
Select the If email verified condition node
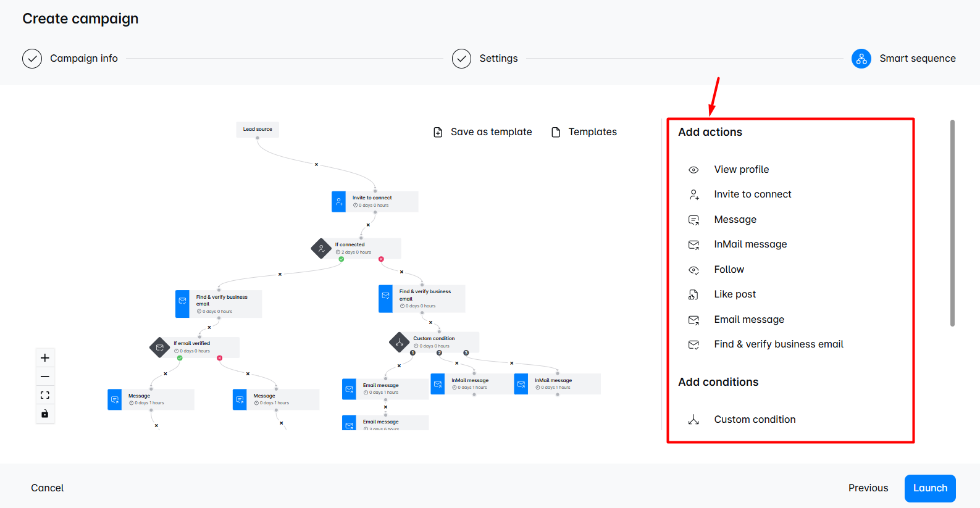pyautogui.click(x=195, y=348)
